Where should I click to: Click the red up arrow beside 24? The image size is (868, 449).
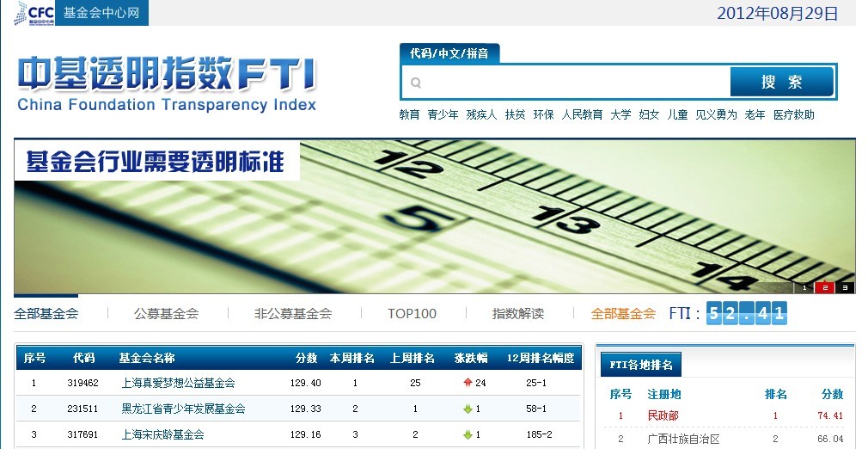coord(468,383)
